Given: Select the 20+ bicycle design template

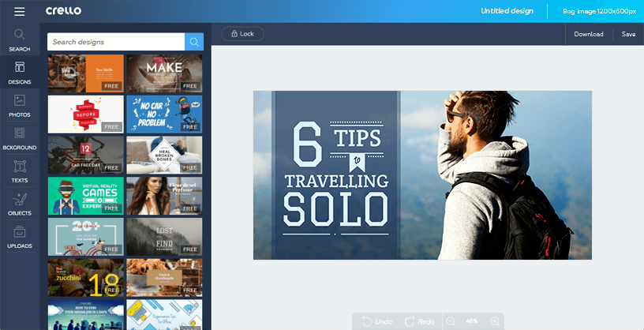Looking at the screenshot, I should (x=86, y=237).
